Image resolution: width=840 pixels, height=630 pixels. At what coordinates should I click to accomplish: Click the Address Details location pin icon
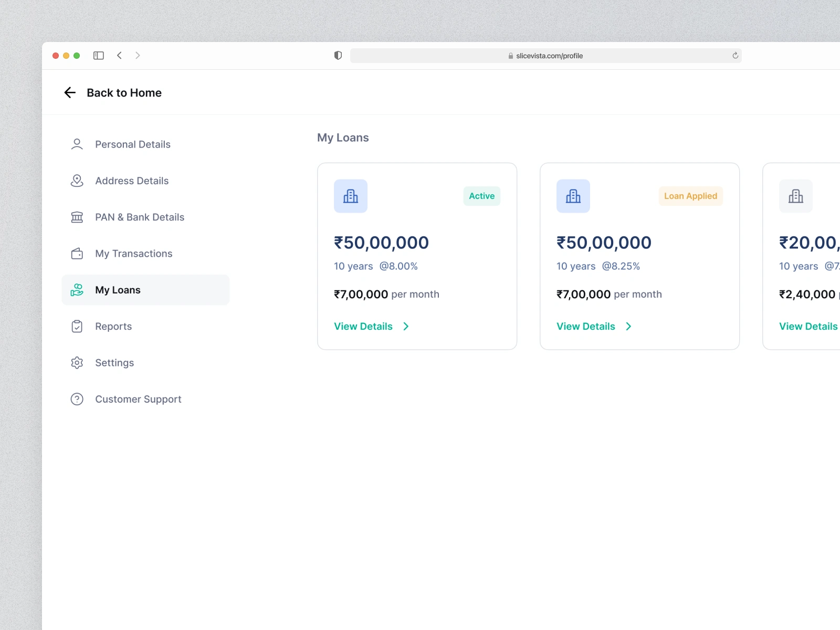point(77,181)
